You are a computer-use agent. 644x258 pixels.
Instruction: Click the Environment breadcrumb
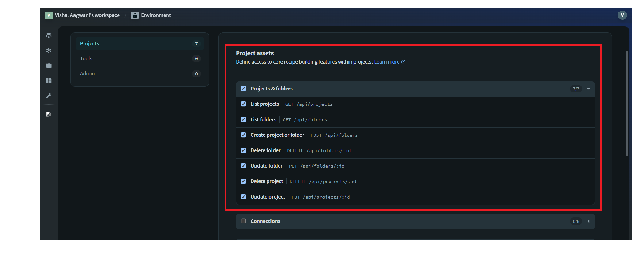click(x=156, y=15)
